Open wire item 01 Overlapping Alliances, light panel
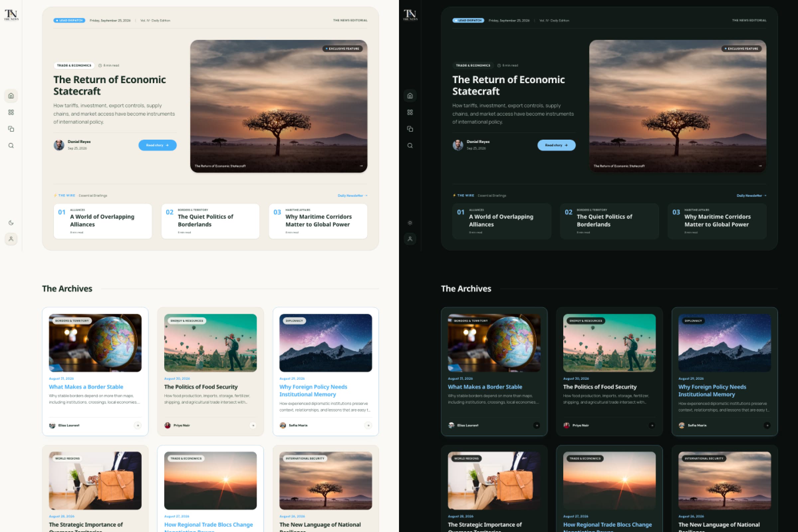 point(102,221)
